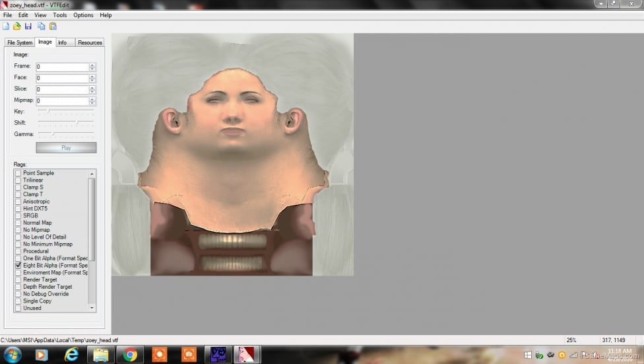644x364 pixels.
Task: Click the orange screen recorder taskbar icon
Action: pos(160,355)
